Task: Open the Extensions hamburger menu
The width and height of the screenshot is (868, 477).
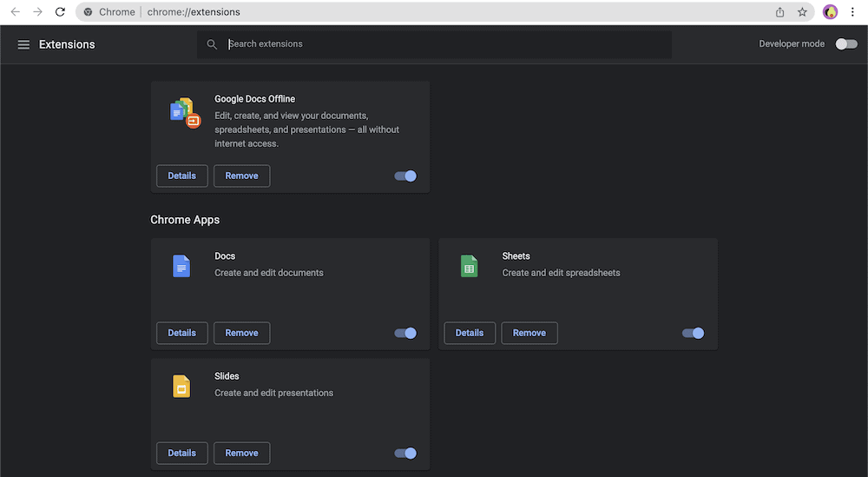Action: click(23, 44)
